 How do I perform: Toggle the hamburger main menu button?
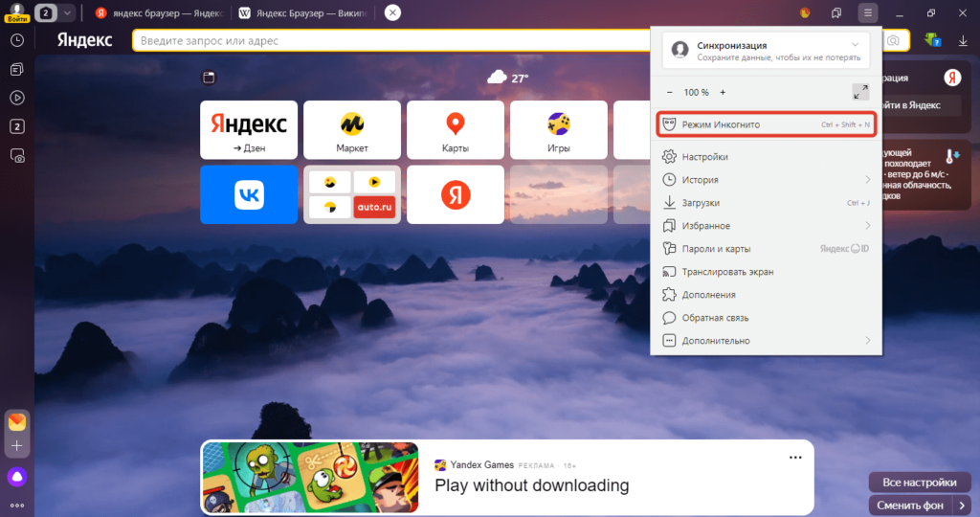(867, 13)
